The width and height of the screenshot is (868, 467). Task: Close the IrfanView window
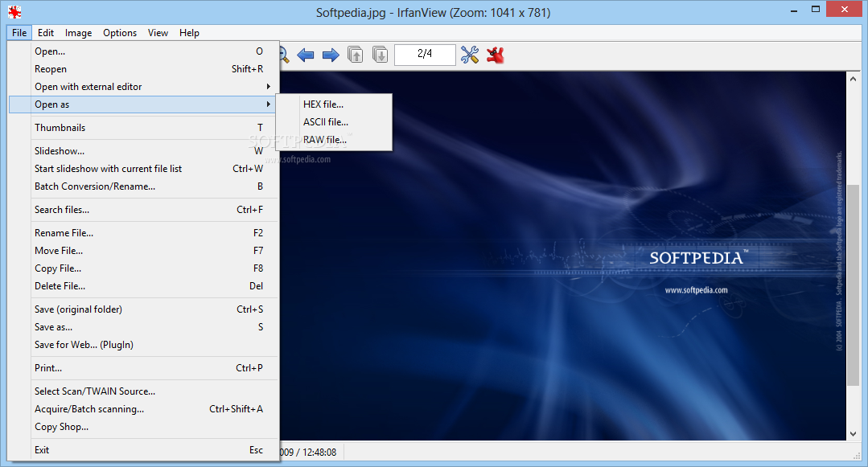pos(844,10)
